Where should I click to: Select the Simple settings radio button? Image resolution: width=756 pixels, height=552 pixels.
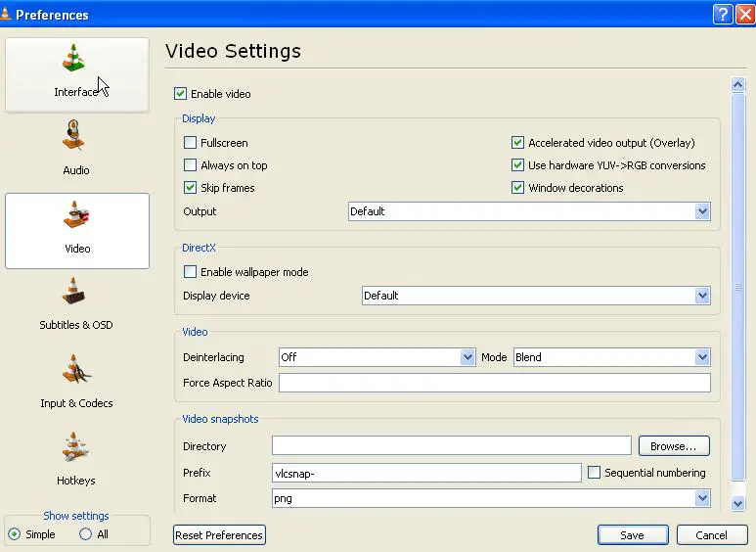[x=15, y=534]
